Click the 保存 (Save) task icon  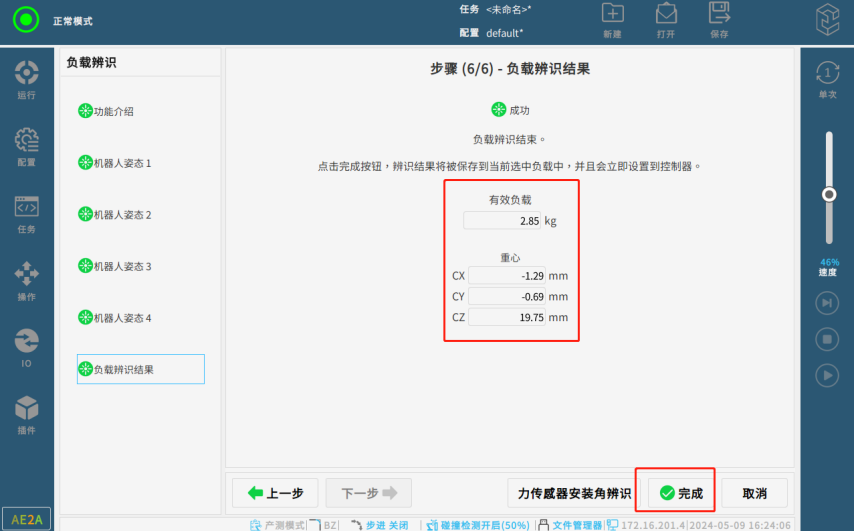pyautogui.click(x=719, y=19)
